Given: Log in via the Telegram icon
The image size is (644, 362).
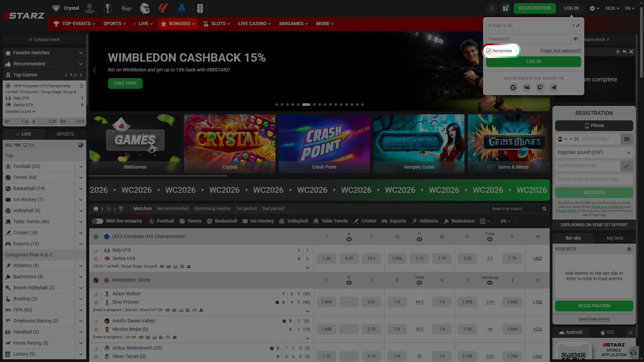Looking at the screenshot, I should pyautogui.click(x=554, y=87).
